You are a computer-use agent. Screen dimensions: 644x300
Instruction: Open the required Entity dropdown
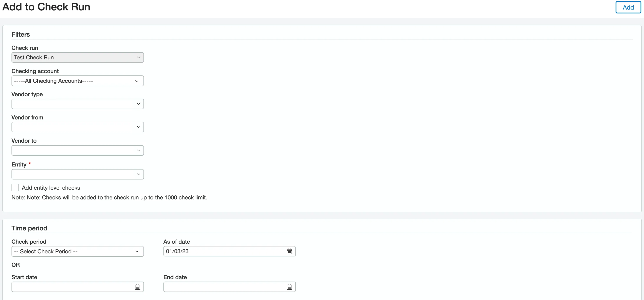click(77, 174)
